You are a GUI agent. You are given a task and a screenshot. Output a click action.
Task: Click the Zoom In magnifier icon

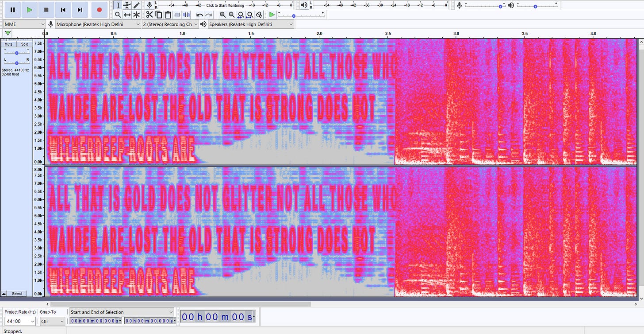pos(222,15)
